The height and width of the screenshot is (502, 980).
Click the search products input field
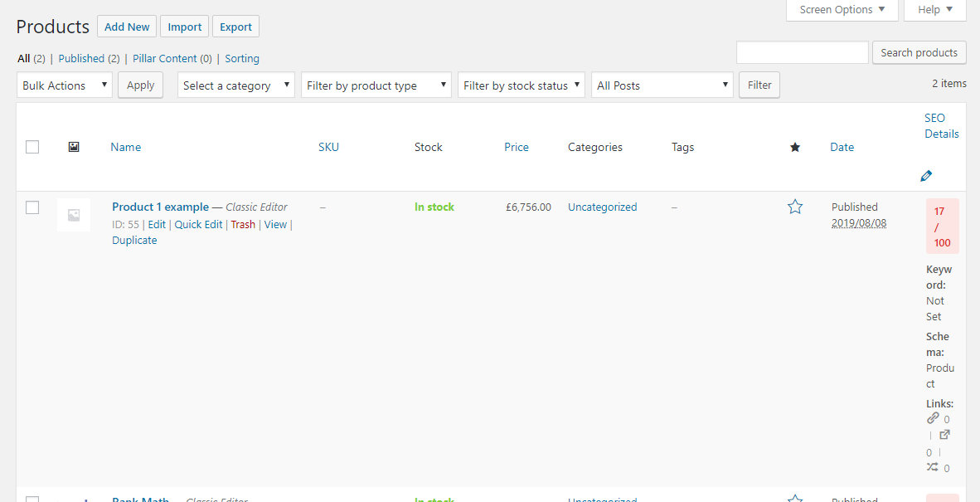pos(802,52)
